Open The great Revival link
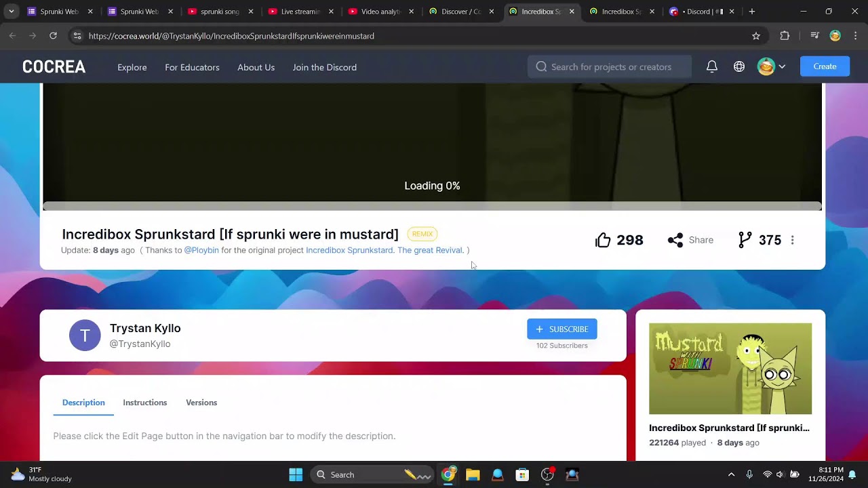 [x=429, y=250]
